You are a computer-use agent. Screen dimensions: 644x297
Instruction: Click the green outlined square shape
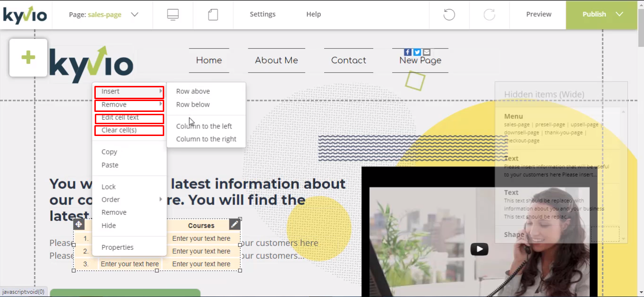(x=415, y=81)
